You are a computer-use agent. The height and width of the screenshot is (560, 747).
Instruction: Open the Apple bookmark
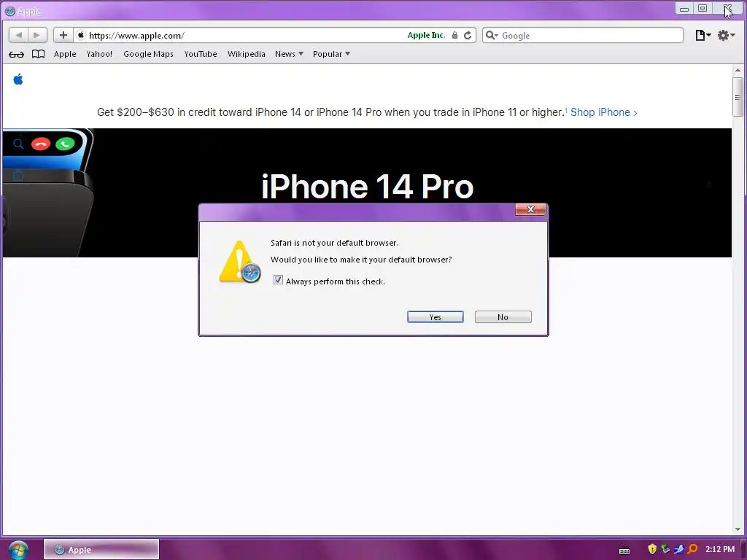coord(65,54)
